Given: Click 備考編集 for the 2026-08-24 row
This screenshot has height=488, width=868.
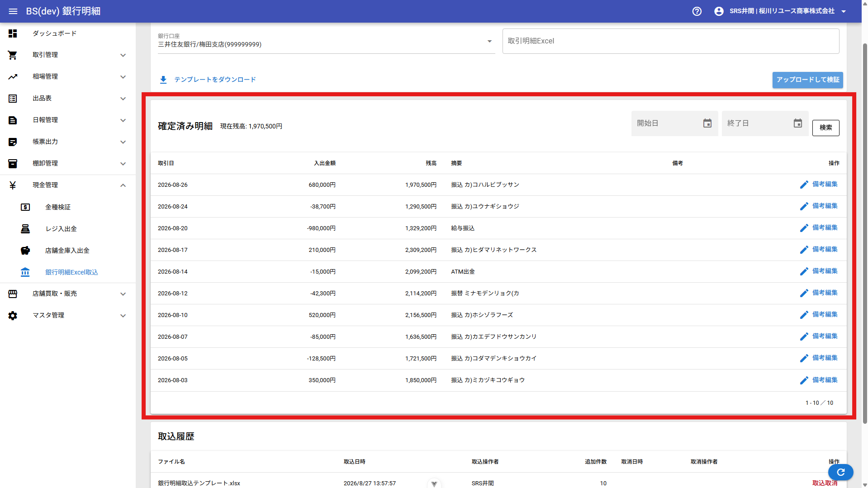Looking at the screenshot, I should pyautogui.click(x=825, y=206).
